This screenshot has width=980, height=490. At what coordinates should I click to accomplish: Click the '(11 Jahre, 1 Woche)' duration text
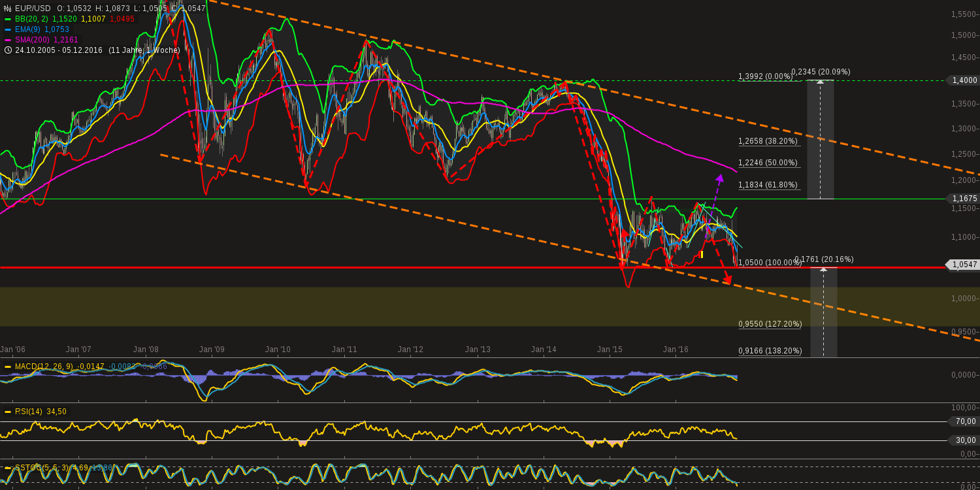click(144, 50)
